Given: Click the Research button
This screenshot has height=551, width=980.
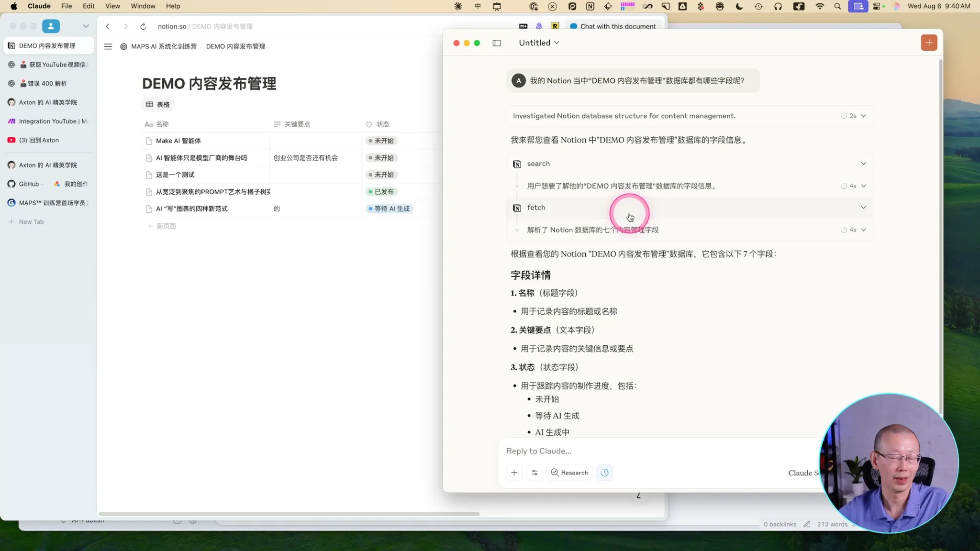Looking at the screenshot, I should point(569,473).
